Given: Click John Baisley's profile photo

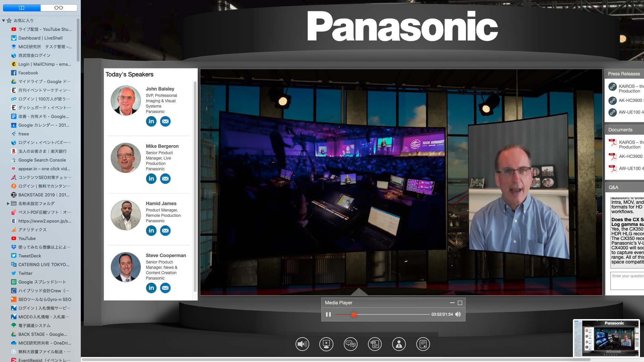Looking at the screenshot, I should (126, 101).
